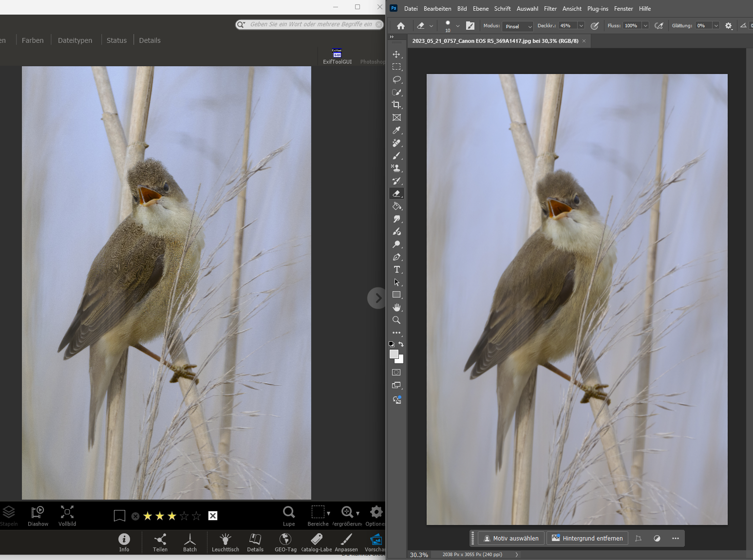Select the Brush tool in toolbar
The width and height of the screenshot is (753, 560).
pyautogui.click(x=396, y=155)
